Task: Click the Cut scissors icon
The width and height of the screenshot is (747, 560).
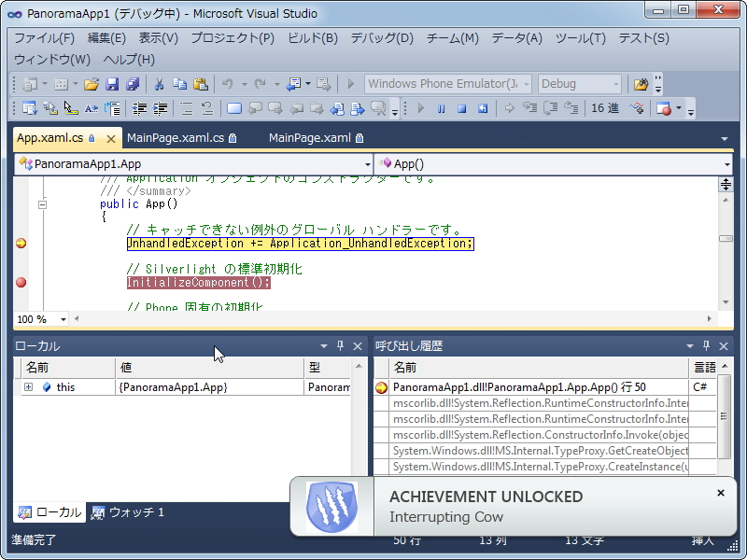Action: pyautogui.click(x=157, y=84)
